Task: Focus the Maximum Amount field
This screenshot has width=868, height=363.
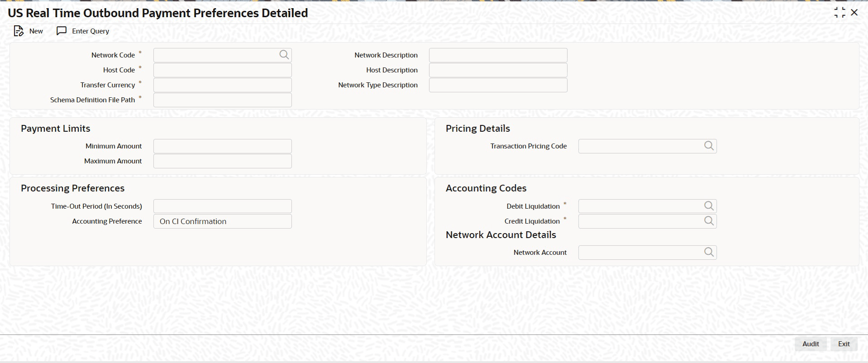Action: point(223,161)
